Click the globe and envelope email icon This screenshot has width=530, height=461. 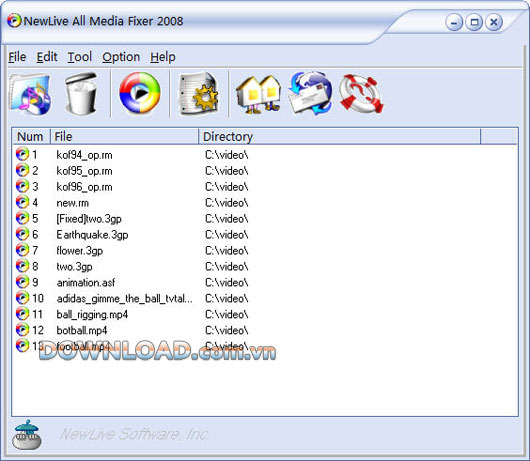click(x=310, y=93)
